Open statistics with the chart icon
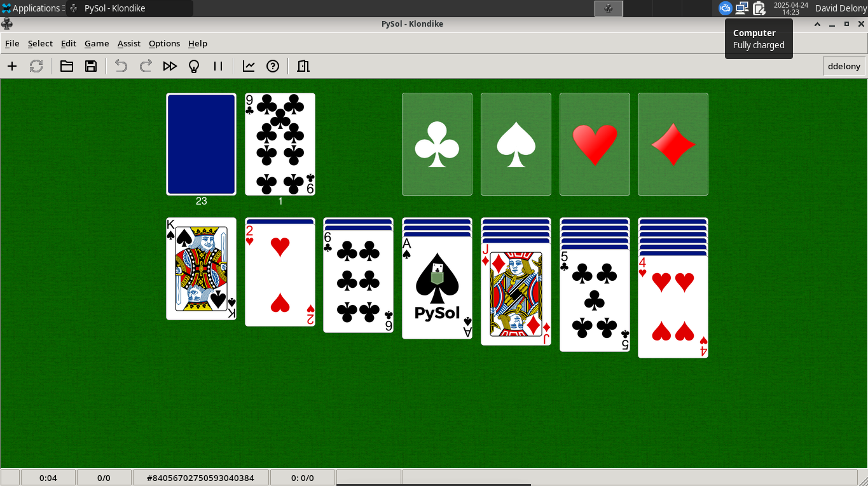This screenshot has height=486, width=868. (249, 66)
